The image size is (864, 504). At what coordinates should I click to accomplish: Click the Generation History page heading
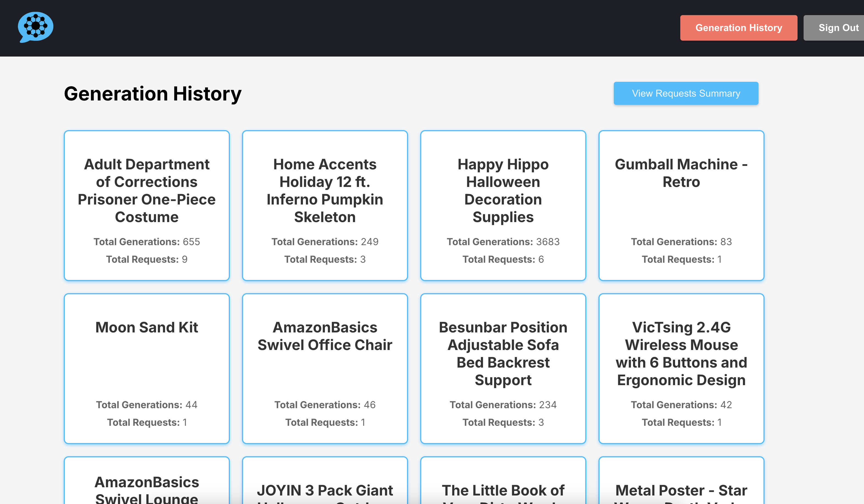[x=153, y=94]
